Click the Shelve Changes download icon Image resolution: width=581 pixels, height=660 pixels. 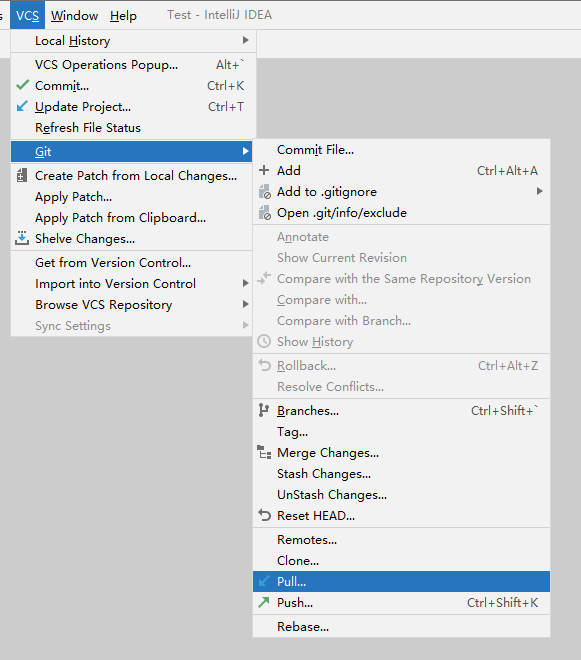pos(22,238)
